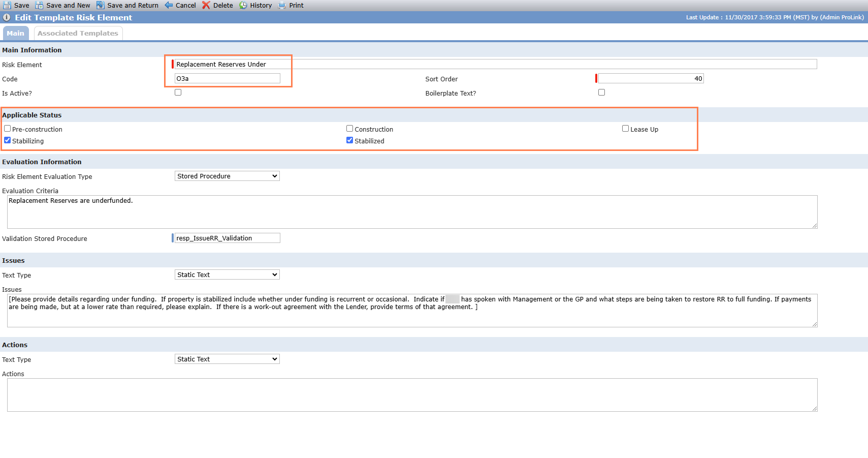Uncheck the Stabilizing status box

(7, 140)
